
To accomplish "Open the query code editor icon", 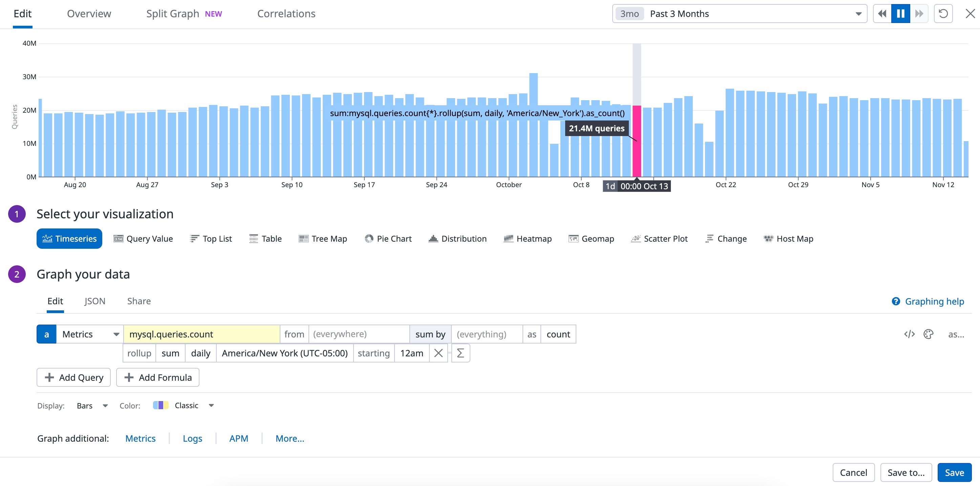I will (x=909, y=334).
